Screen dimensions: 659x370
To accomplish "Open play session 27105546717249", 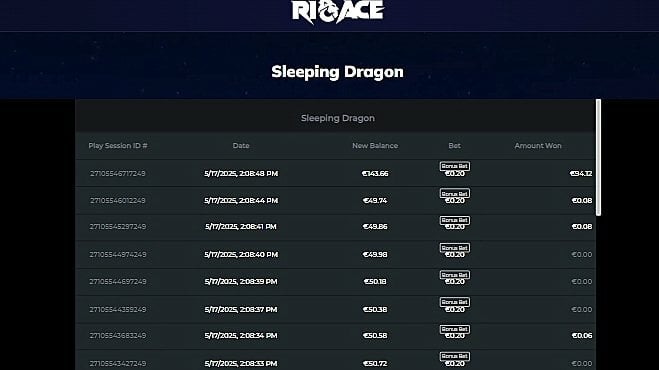I will pyautogui.click(x=118, y=173).
